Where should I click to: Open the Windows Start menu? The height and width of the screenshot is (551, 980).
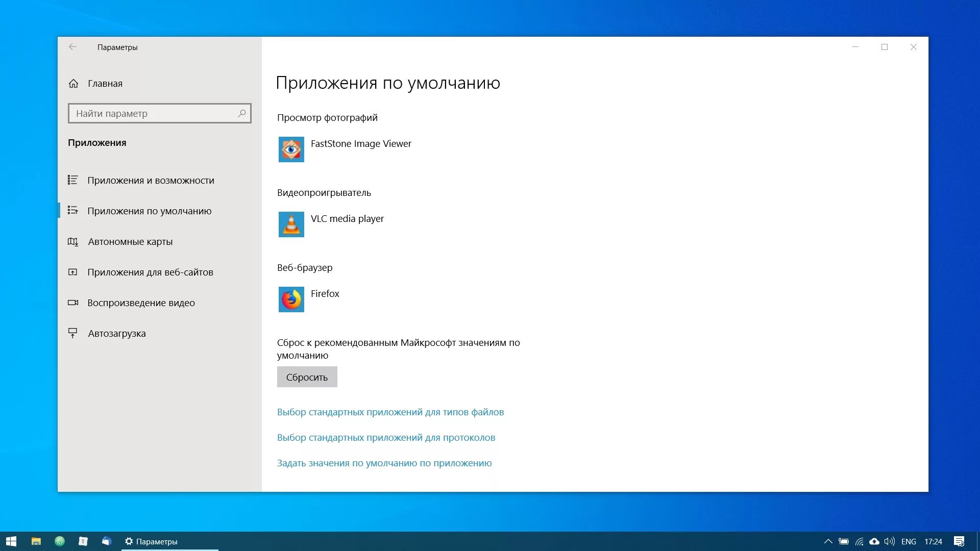pyautogui.click(x=11, y=541)
